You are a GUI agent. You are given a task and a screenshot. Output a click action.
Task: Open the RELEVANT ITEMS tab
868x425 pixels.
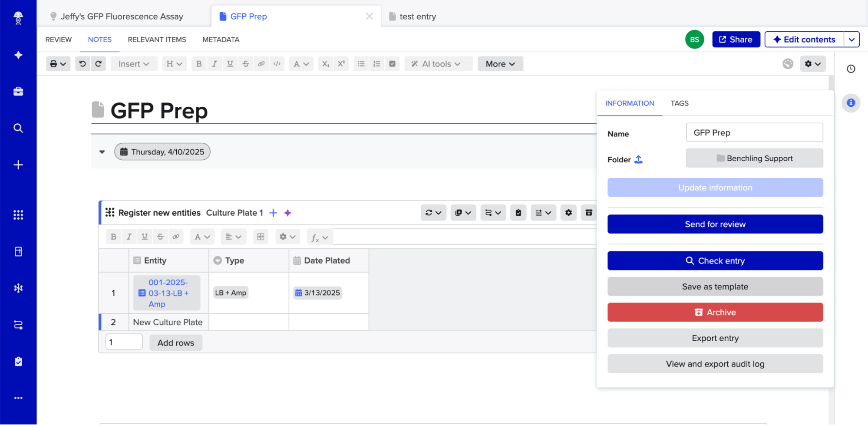coord(157,40)
